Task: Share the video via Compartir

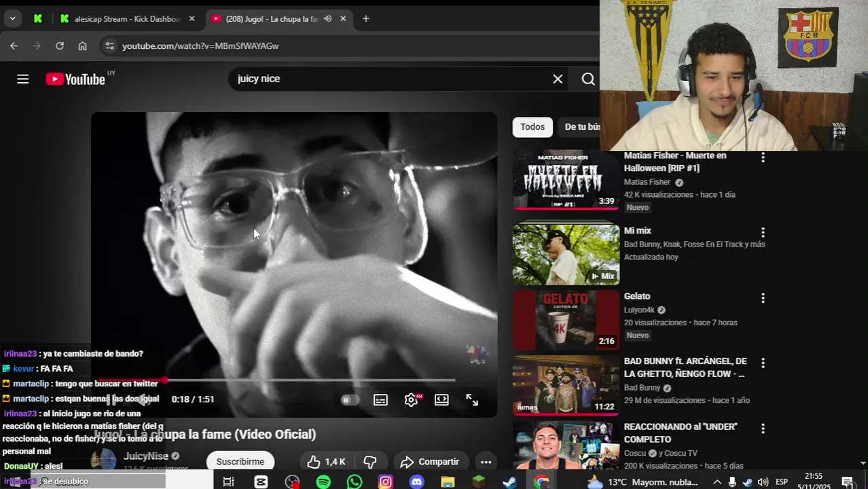Action: click(x=430, y=462)
